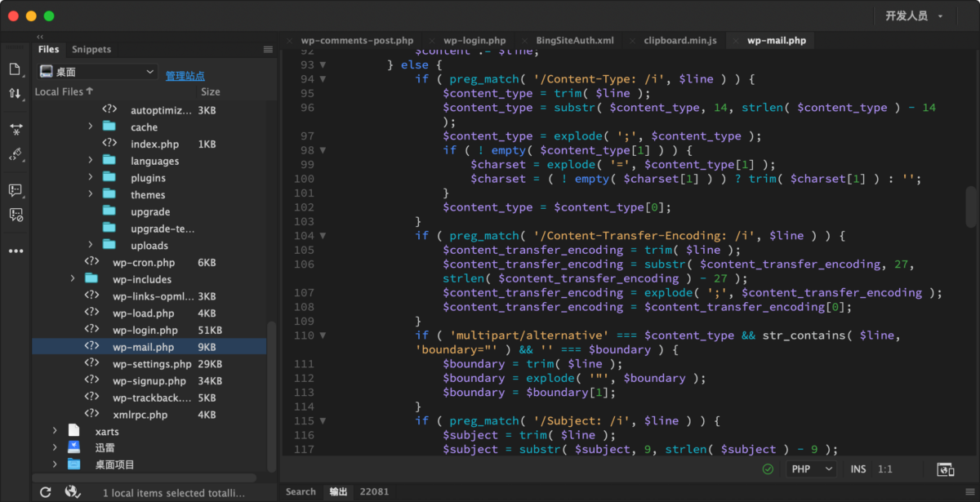Open the clipboard.min.js editor tab

click(x=680, y=41)
